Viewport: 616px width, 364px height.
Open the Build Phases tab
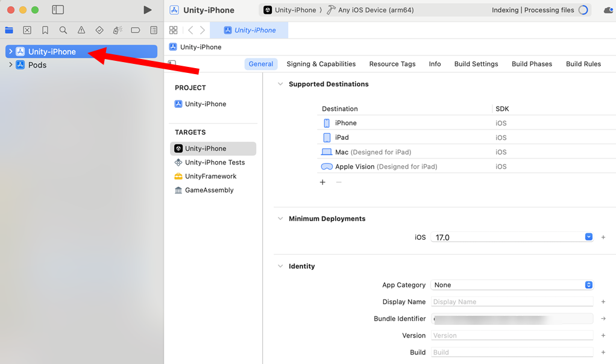(x=532, y=64)
